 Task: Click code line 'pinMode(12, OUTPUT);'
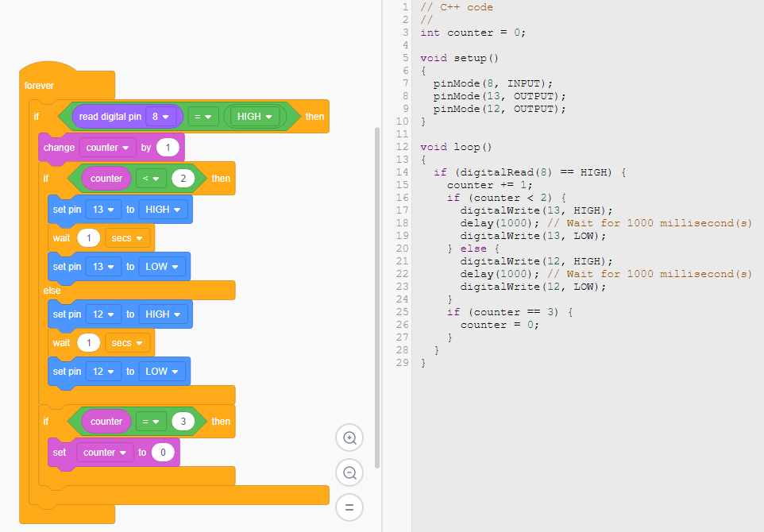[x=500, y=109]
